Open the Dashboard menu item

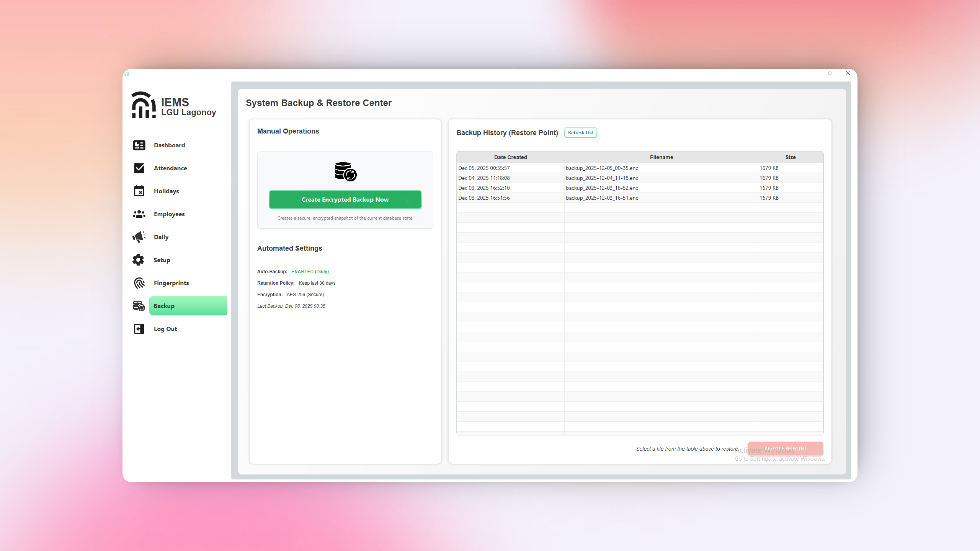(x=169, y=145)
